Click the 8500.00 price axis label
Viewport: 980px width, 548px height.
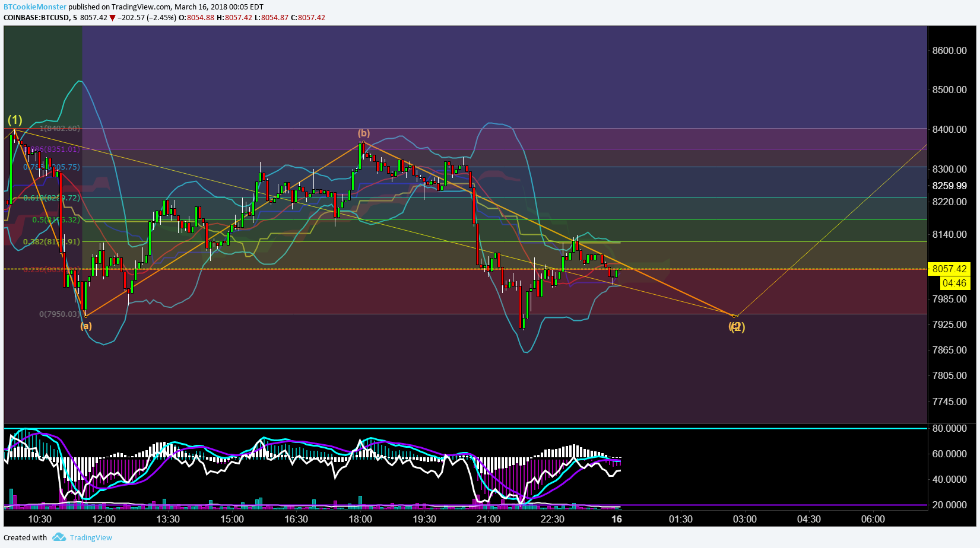[x=950, y=90]
